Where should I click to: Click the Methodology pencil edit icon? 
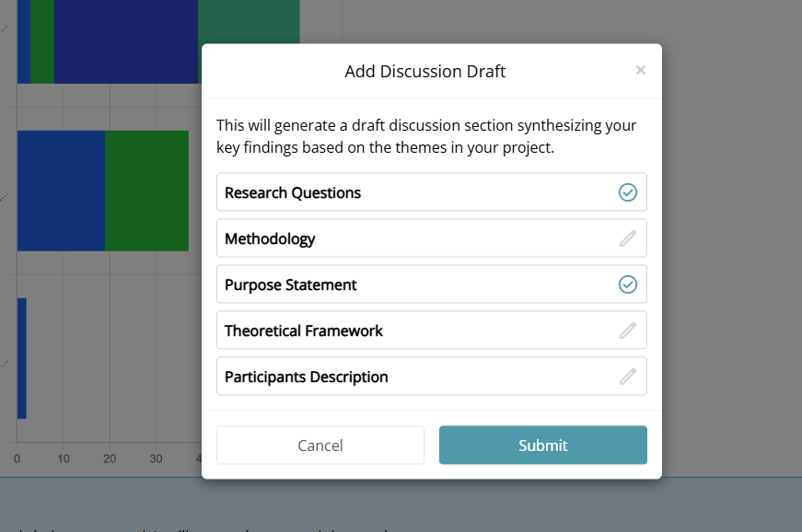627,238
